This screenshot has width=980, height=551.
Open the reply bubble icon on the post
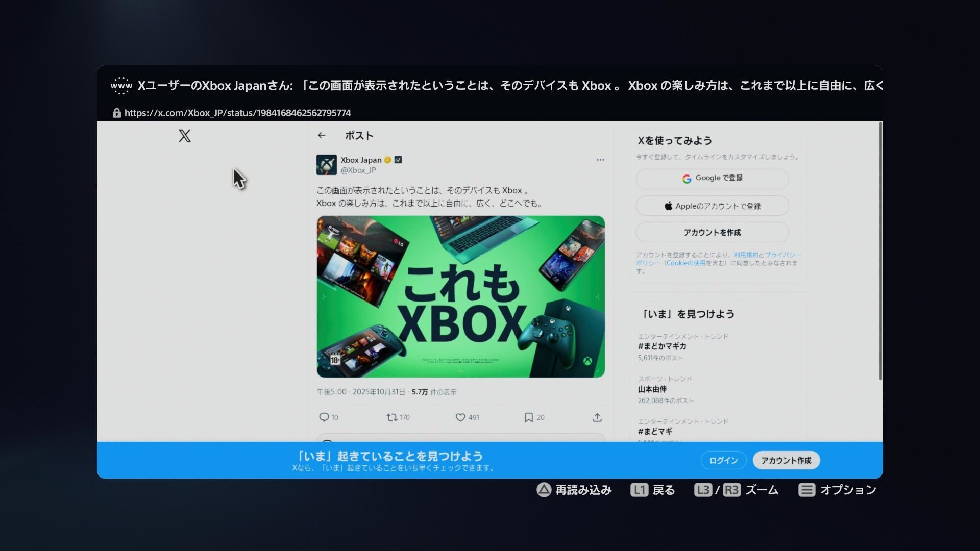[325, 417]
